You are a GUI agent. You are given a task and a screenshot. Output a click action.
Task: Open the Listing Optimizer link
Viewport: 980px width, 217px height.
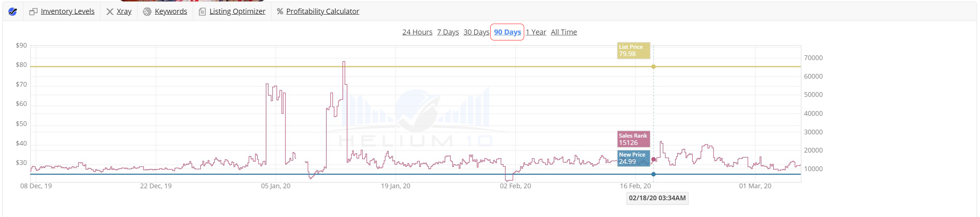(x=237, y=11)
